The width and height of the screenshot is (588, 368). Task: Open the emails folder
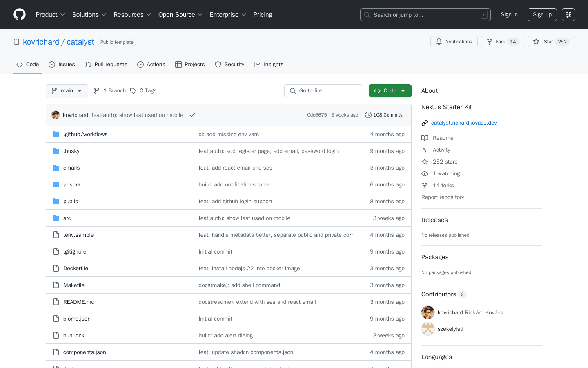(71, 168)
